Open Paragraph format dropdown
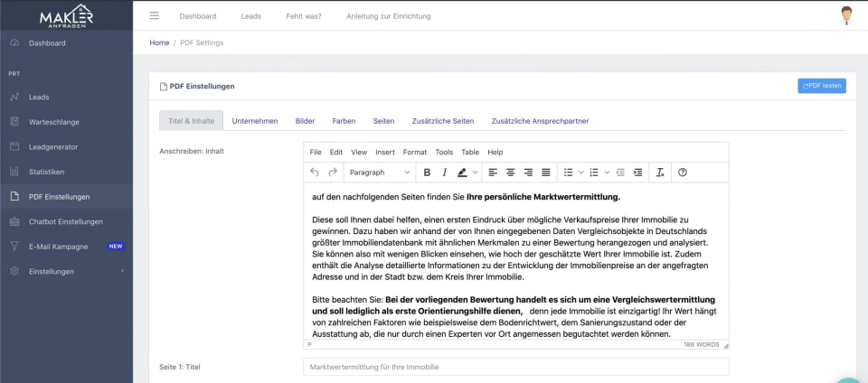Image resolution: width=868 pixels, height=383 pixels. (x=380, y=173)
